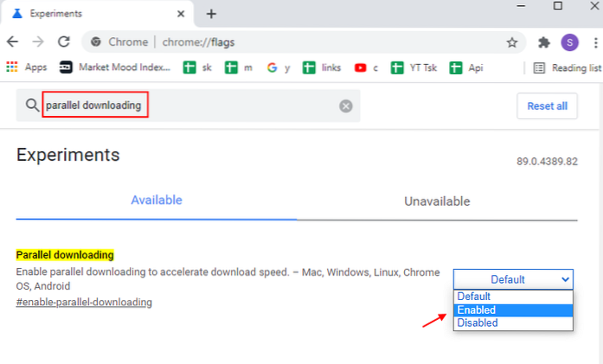Click the browser back arrow
This screenshot has width=603, height=364.
[x=12, y=42]
